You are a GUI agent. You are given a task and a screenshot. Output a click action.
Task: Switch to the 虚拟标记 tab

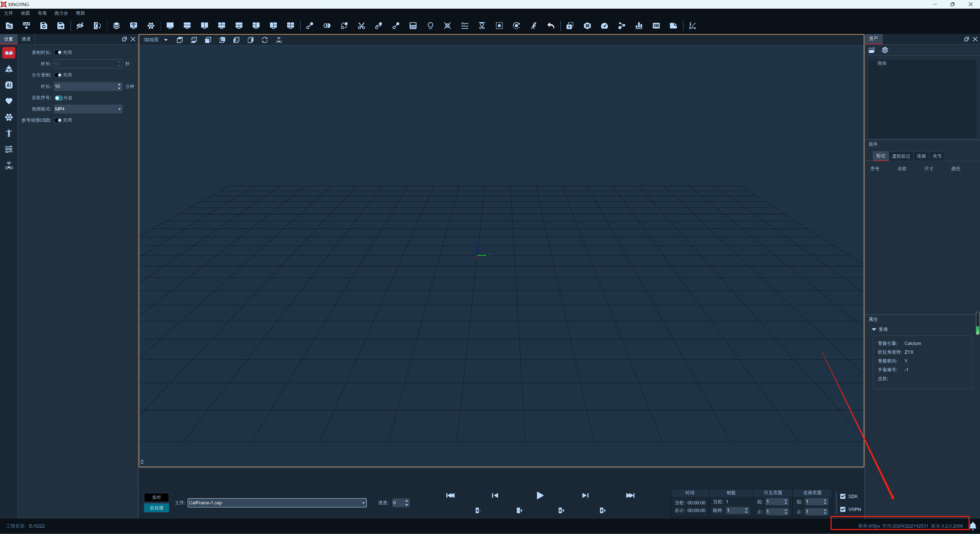[x=901, y=156]
